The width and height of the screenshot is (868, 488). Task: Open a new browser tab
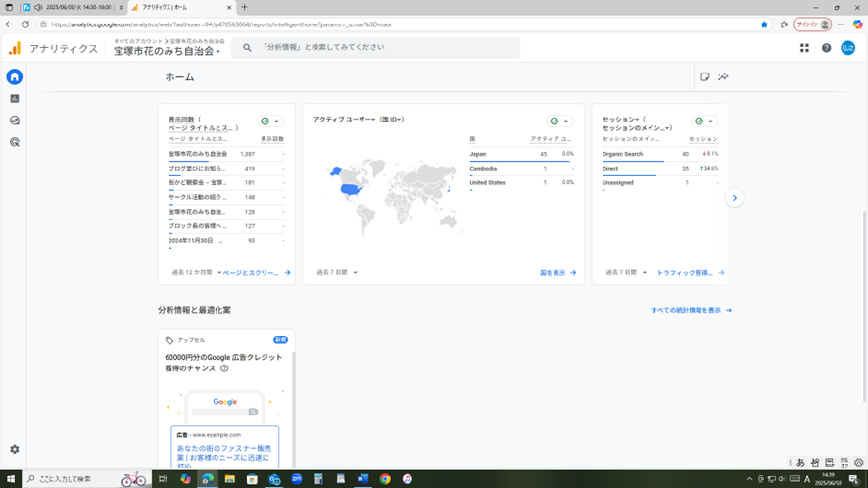tap(244, 7)
